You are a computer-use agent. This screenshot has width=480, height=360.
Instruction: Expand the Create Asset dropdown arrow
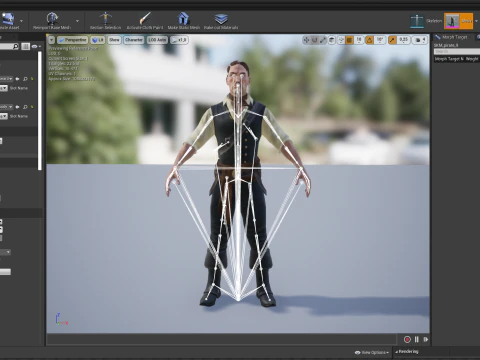(x=22, y=21)
